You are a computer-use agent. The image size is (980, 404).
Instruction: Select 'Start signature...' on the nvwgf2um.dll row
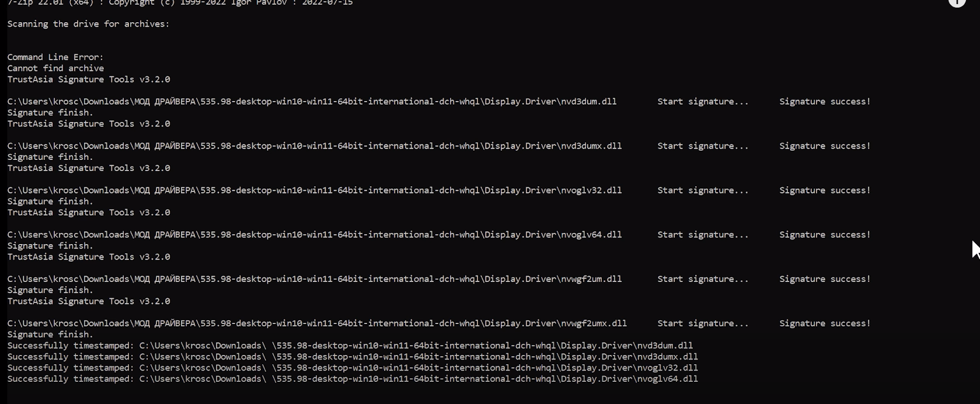pyautogui.click(x=703, y=279)
